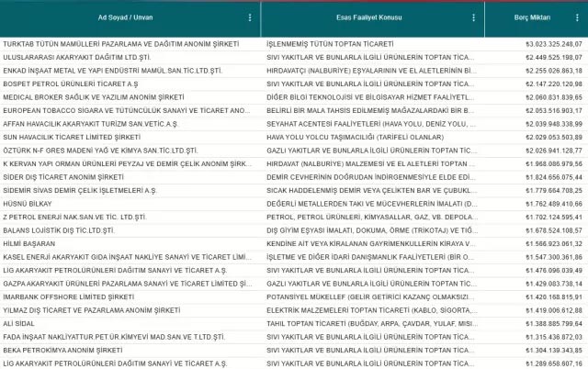Select TAHIL TOPTAN TİCARETİ activity cell

coord(372,324)
